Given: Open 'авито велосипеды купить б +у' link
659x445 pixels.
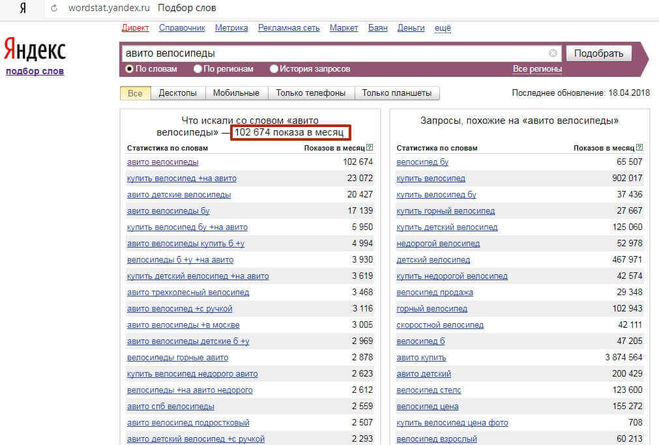Looking at the screenshot, I should pos(186,244).
